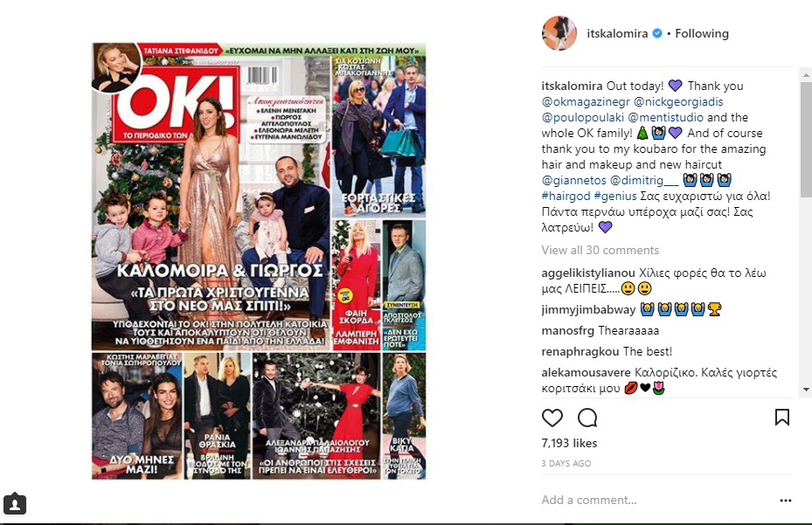The image size is (812, 525).
Task: Open the 3 DAYS AGO timestamp link
Action: [x=566, y=463]
